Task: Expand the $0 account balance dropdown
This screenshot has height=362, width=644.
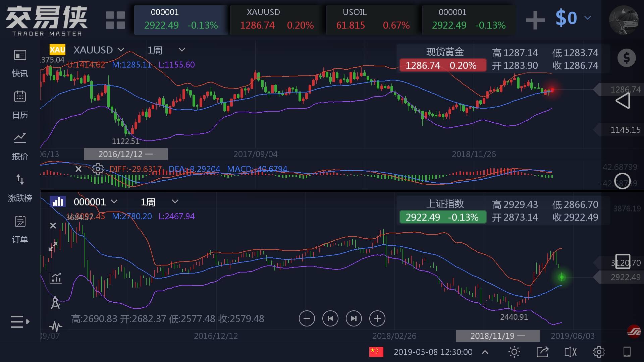Action: click(588, 18)
